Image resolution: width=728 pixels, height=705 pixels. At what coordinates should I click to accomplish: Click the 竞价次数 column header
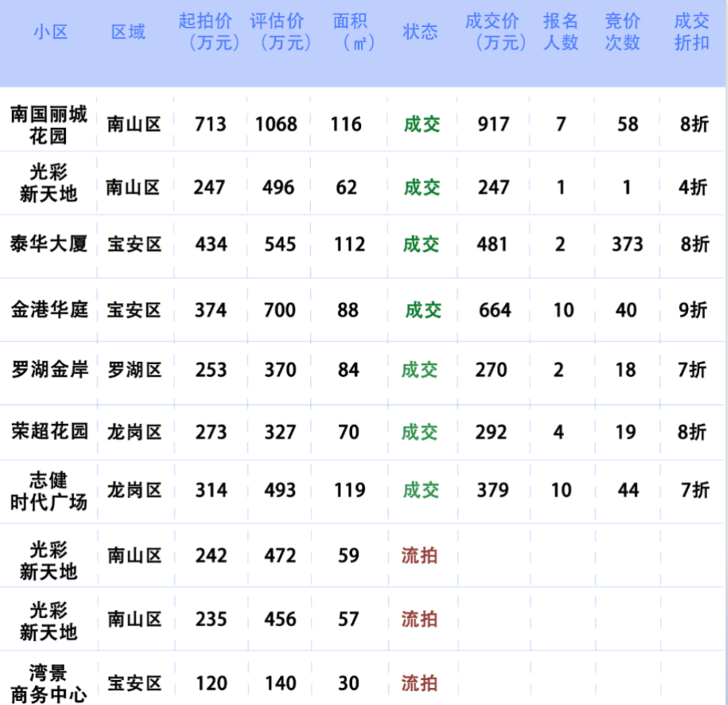click(x=622, y=32)
